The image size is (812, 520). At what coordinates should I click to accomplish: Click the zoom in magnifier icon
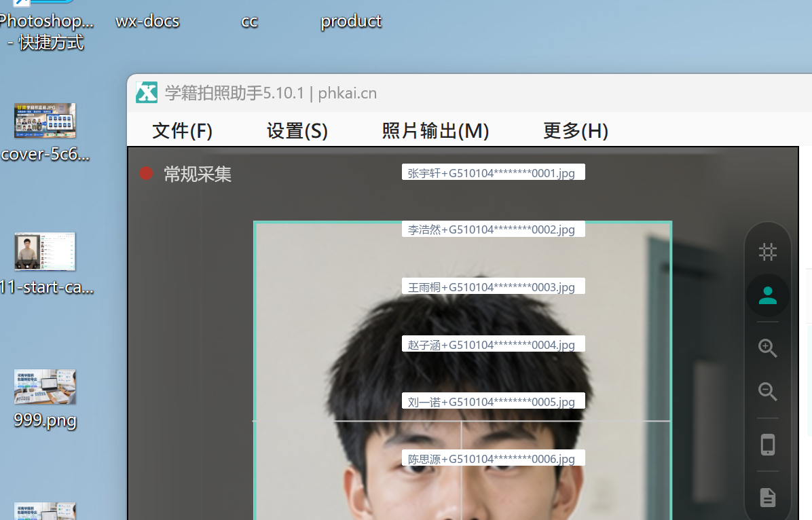pos(767,348)
